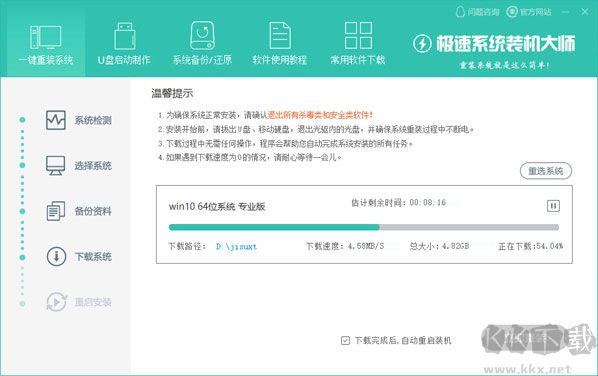This screenshot has width=598, height=376.
Task: Click the 估计剩余时间 00:08:16 text
Action: click(x=399, y=202)
